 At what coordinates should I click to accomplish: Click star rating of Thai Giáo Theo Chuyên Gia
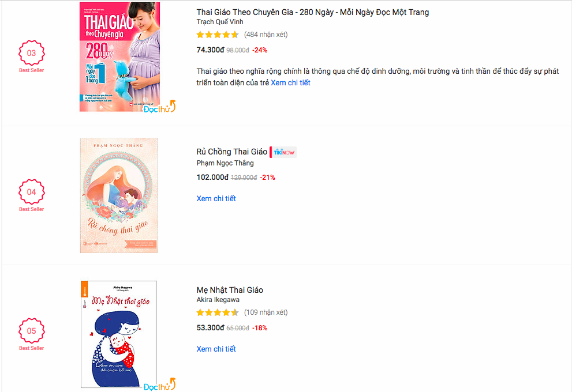(218, 35)
